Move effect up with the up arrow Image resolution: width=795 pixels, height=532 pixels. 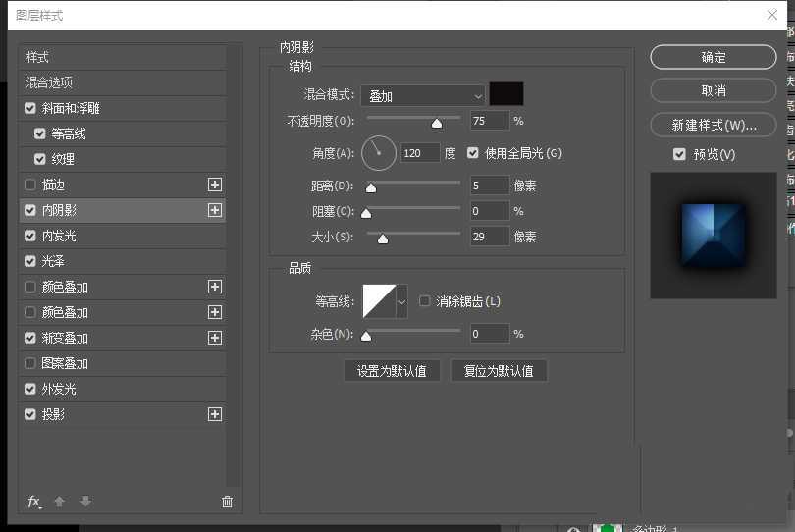tap(60, 502)
